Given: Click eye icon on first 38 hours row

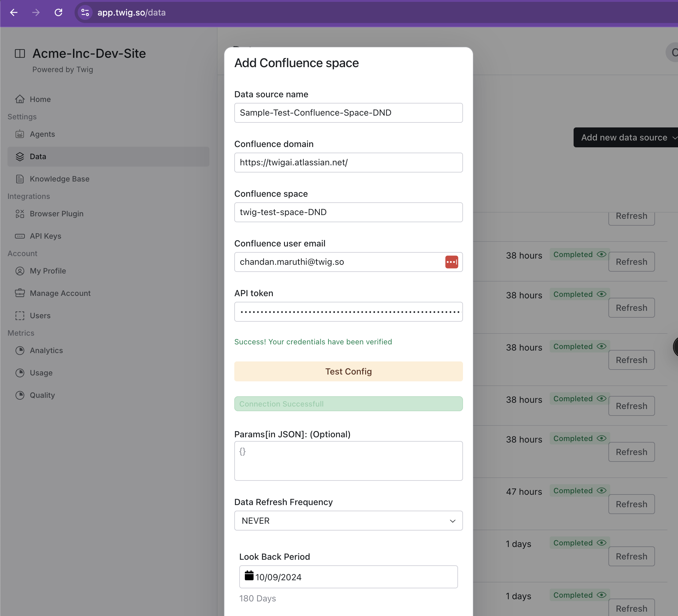Looking at the screenshot, I should pos(601,254).
